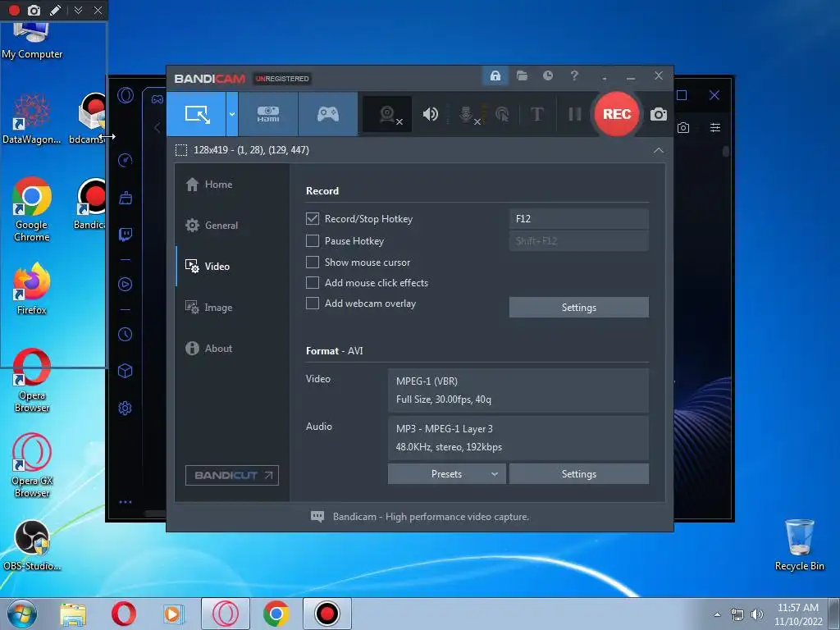Open settings gear in Opera GX sidebar
The width and height of the screenshot is (840, 630).
pos(126,409)
